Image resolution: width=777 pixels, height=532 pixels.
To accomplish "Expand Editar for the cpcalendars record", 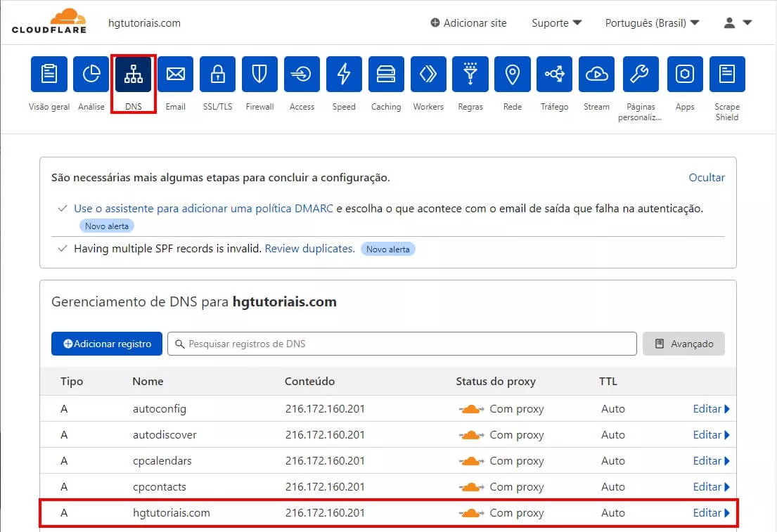I will [x=711, y=461].
